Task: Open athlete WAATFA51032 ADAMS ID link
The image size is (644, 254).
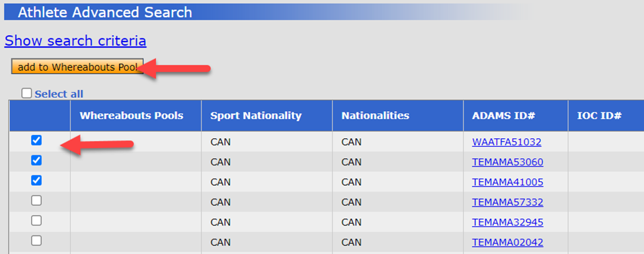Action: pyautogui.click(x=506, y=142)
